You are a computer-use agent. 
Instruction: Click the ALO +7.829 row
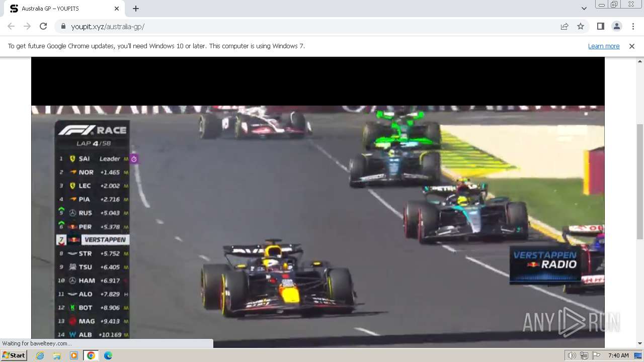click(x=93, y=294)
